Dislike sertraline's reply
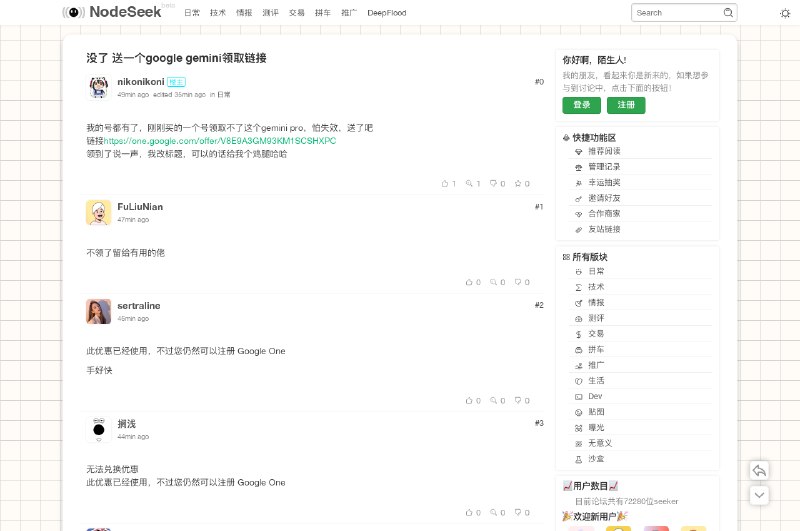Viewport: 800px width, 531px height. pyautogui.click(x=518, y=401)
